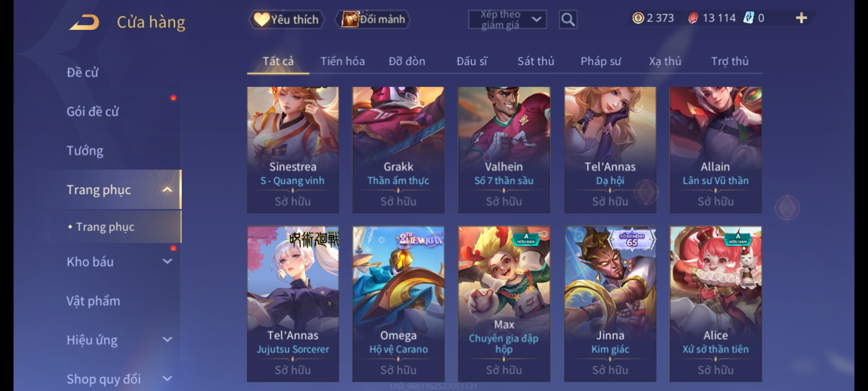Open the search magnifier icon
The width and height of the screenshot is (868, 391).
[568, 20]
